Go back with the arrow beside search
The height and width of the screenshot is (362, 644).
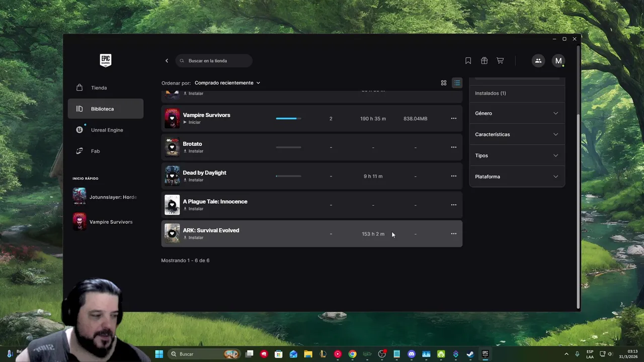(x=167, y=61)
